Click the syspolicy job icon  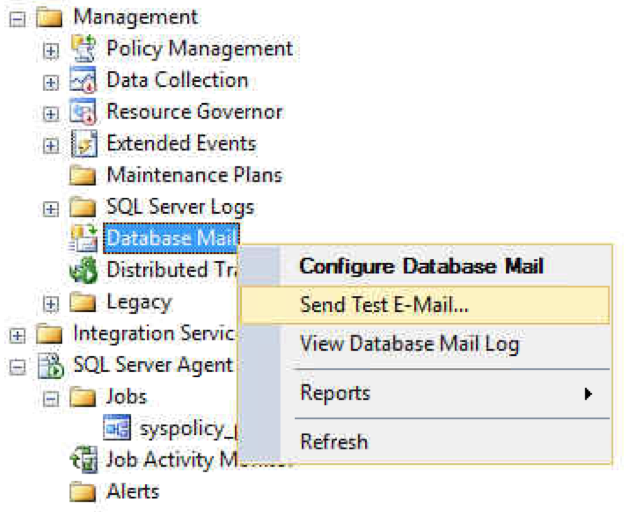point(117,428)
